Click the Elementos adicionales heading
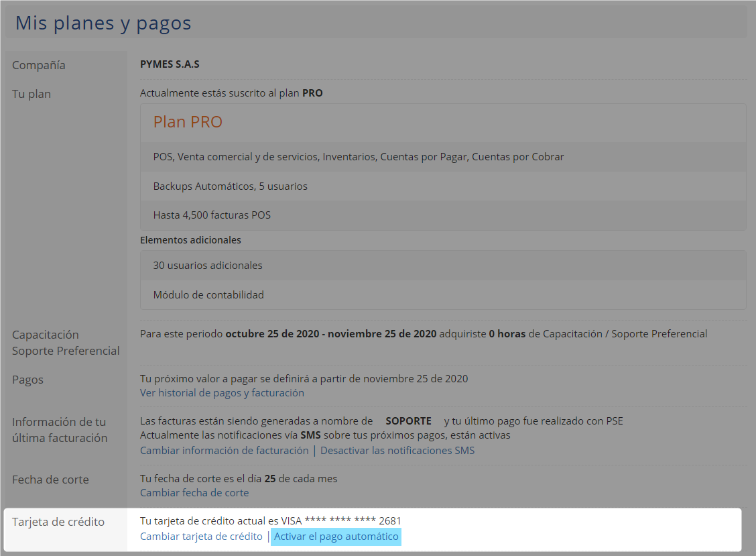 pyautogui.click(x=190, y=240)
